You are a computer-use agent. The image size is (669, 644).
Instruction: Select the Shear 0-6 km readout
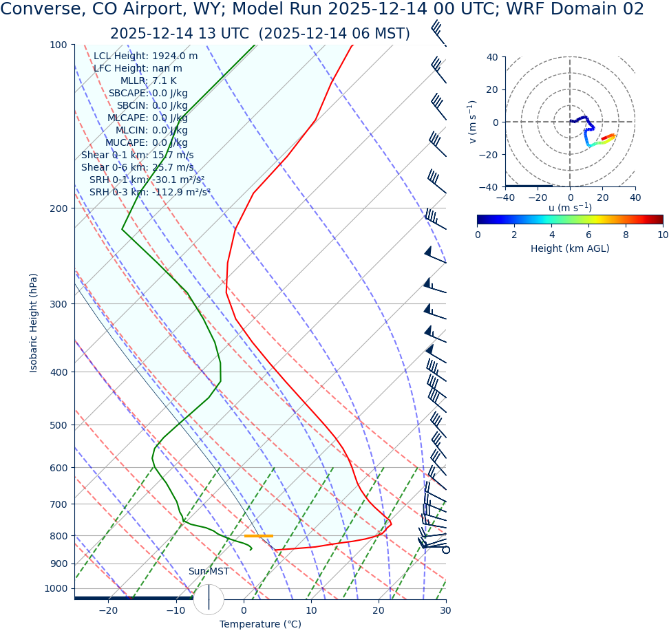click(x=138, y=168)
